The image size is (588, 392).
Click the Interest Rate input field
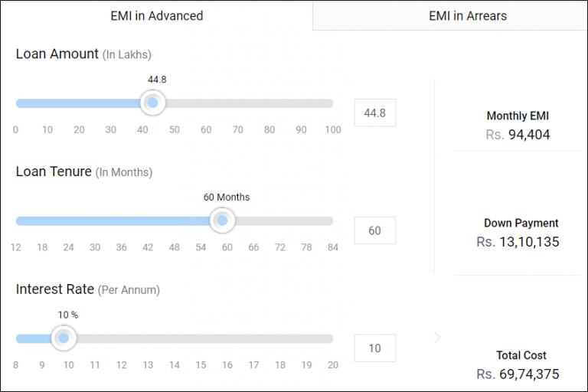point(374,348)
